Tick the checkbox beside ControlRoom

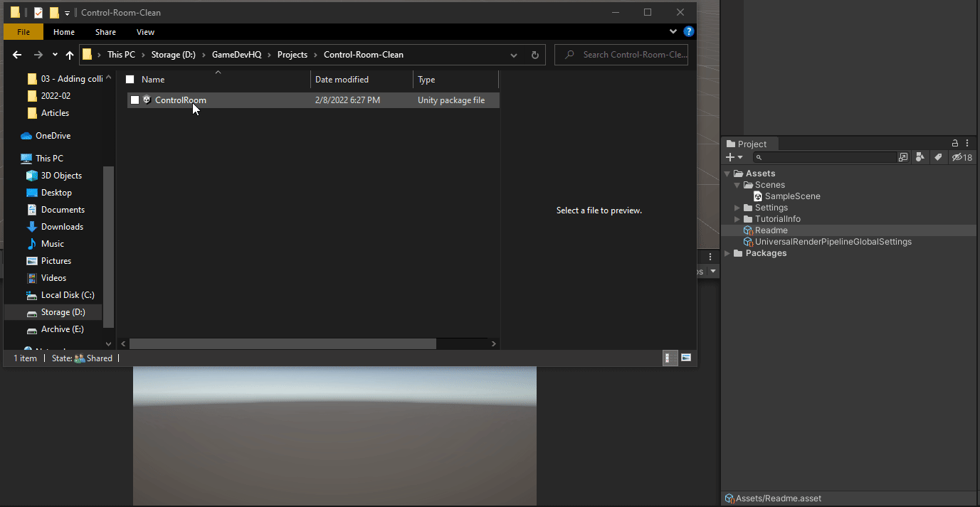135,100
